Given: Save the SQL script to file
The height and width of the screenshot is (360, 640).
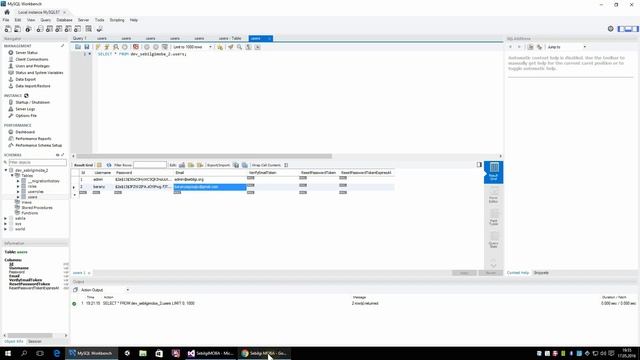Looking at the screenshot, I should point(87,47).
